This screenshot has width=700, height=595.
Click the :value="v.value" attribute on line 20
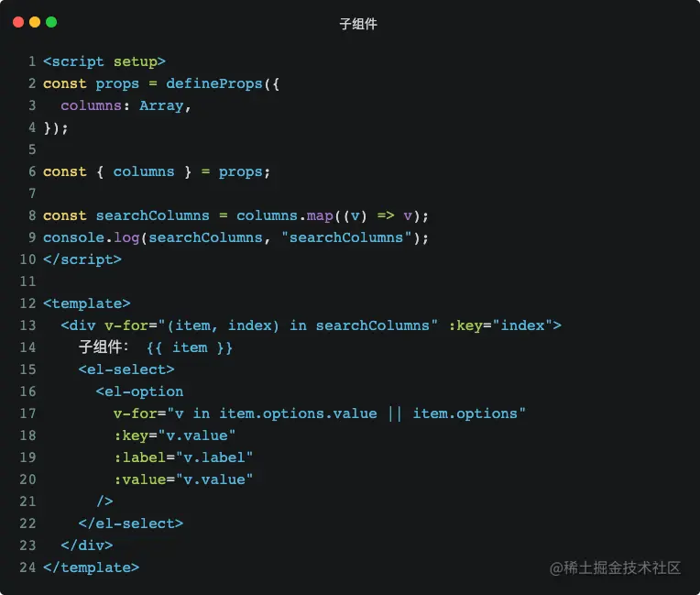183,479
